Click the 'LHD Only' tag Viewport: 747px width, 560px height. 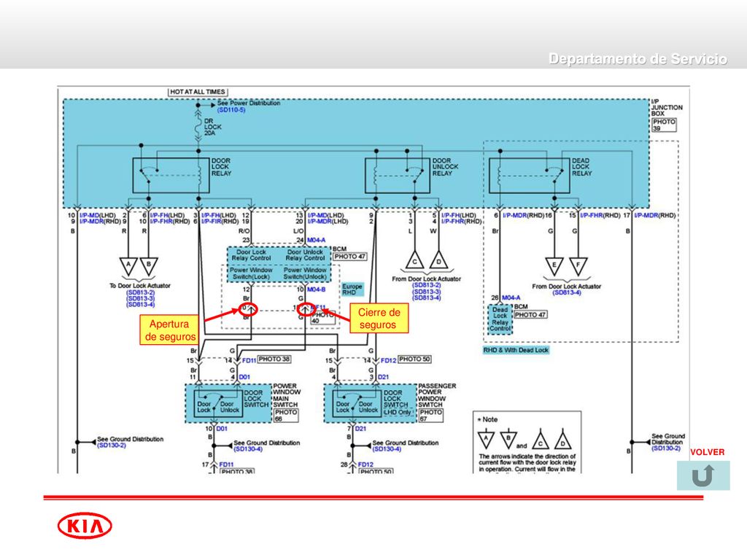pyautogui.click(x=398, y=413)
